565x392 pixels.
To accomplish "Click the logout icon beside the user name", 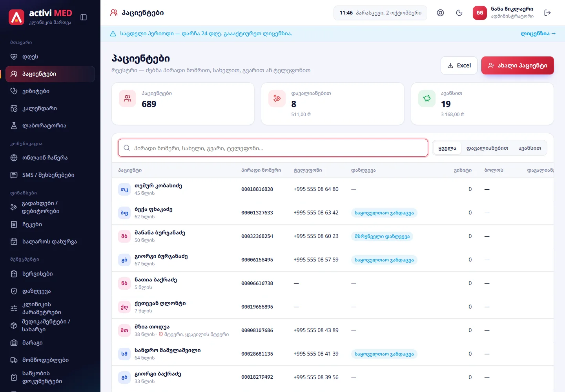I will [548, 13].
